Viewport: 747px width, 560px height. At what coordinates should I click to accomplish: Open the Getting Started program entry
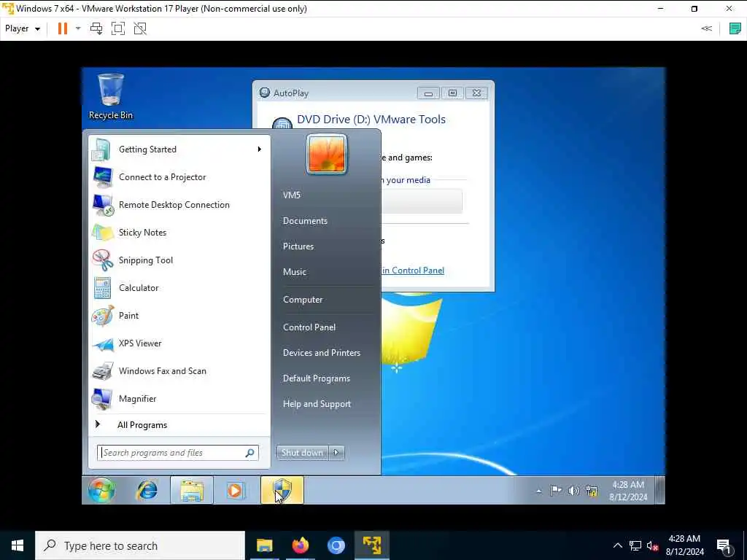tap(179, 149)
